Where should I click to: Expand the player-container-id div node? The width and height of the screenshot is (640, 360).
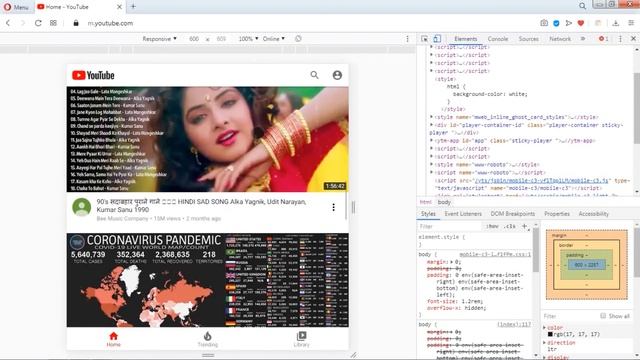pyautogui.click(x=431, y=125)
